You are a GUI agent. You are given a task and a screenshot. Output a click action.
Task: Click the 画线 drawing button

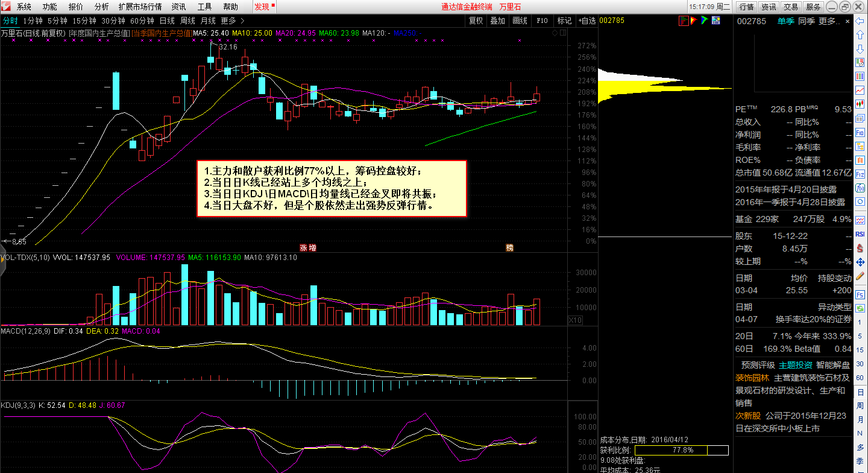tap(520, 21)
